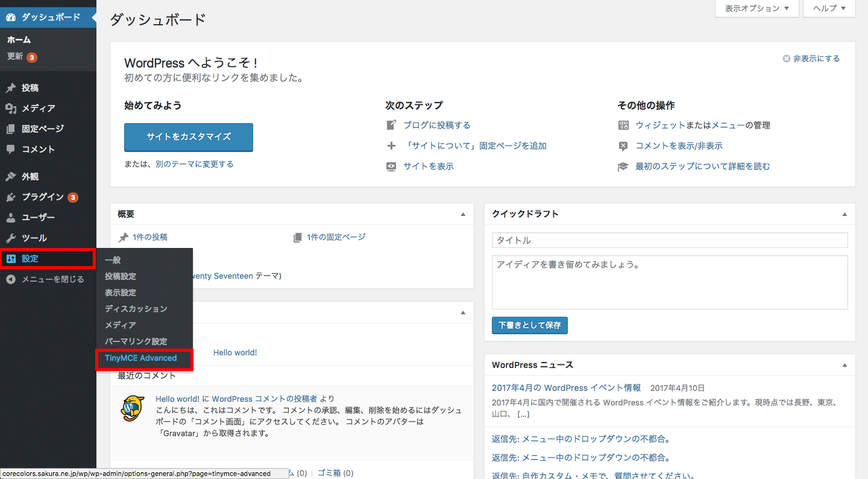Click the update count badge beside 更新
868x479 pixels.
coord(32,57)
